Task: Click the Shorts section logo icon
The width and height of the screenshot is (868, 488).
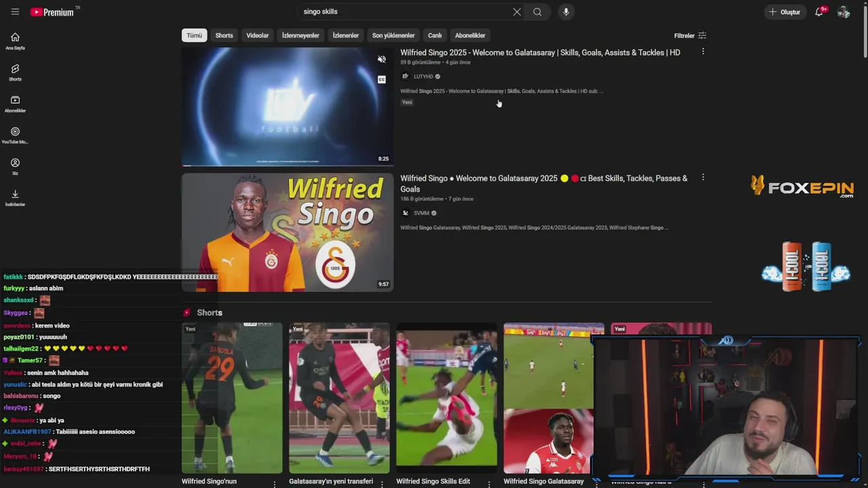Action: coord(187,312)
